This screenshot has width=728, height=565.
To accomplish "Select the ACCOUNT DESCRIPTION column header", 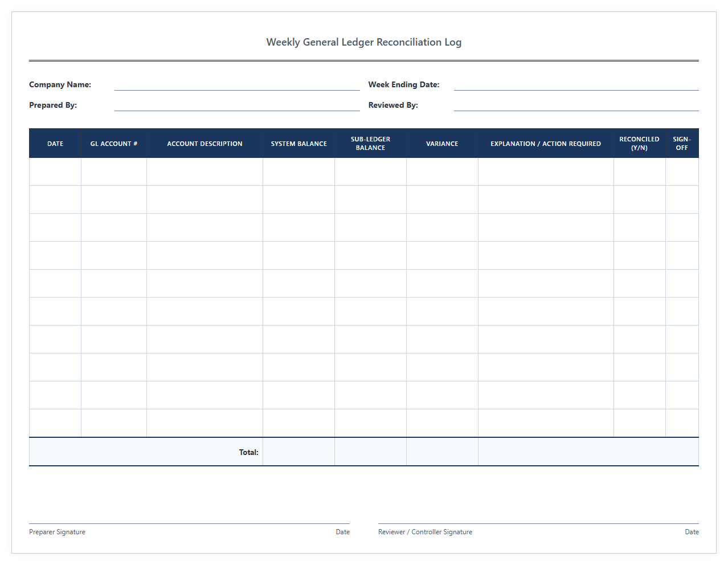I will 205,144.
